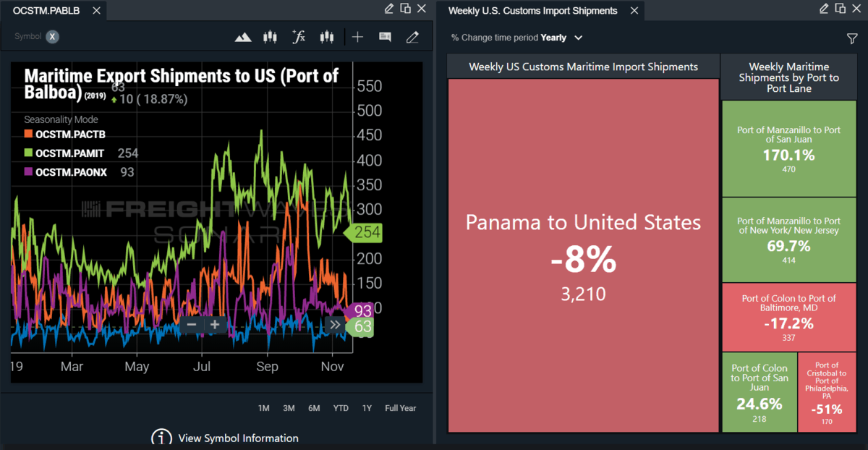This screenshot has height=450, width=868.
Task: Open the fx formula function icon
Action: tap(298, 37)
